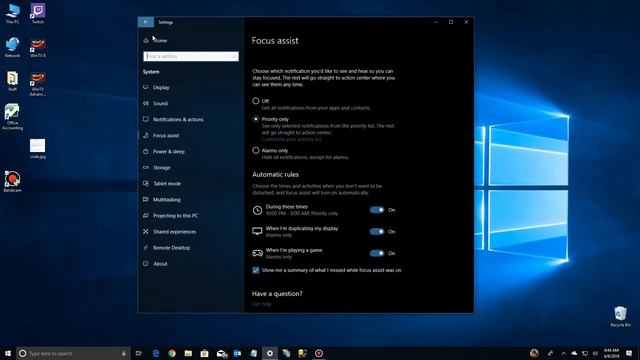Open the Windows Start menu
This screenshot has width=640, height=360.
pyautogui.click(x=8, y=353)
